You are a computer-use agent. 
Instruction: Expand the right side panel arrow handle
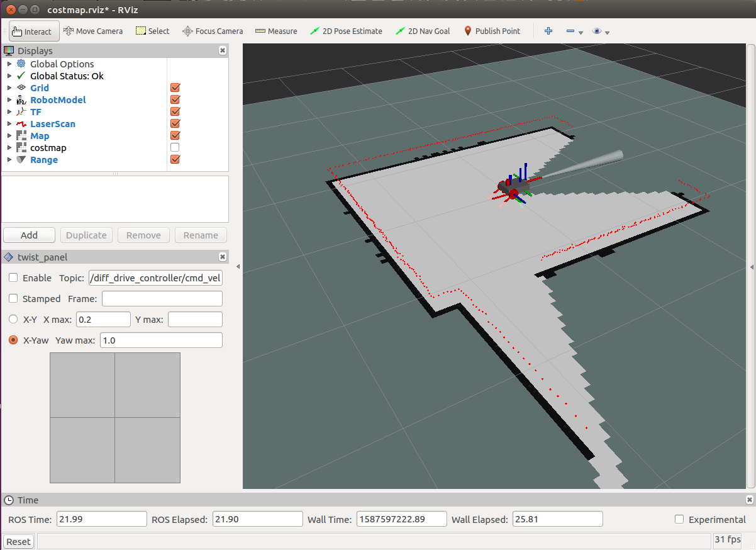(x=752, y=267)
